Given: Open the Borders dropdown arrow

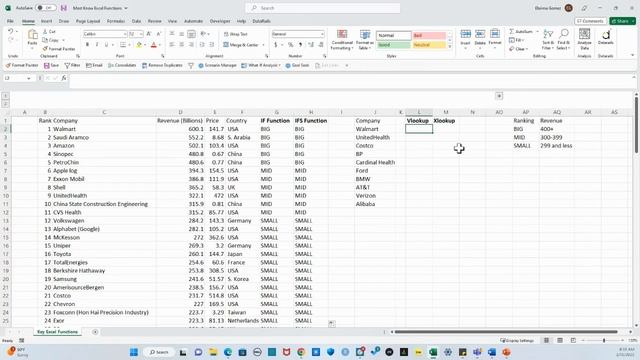Looking at the screenshot, I should [x=129, y=45].
